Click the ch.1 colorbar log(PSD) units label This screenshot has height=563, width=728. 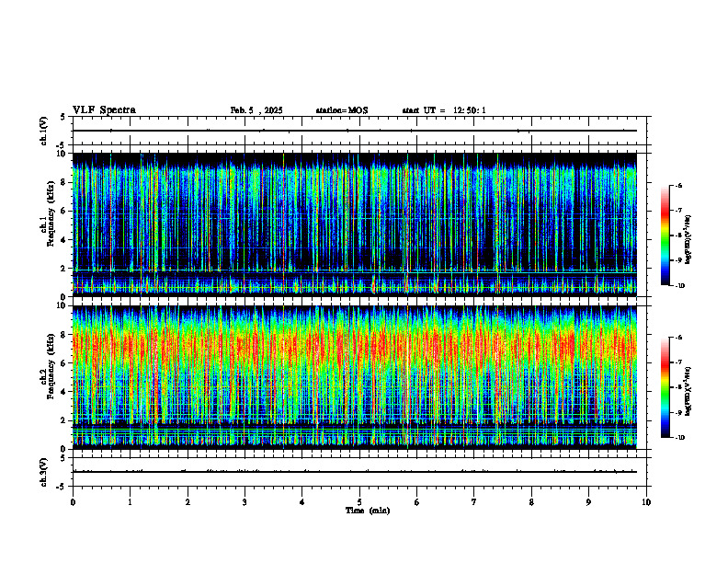click(x=688, y=240)
